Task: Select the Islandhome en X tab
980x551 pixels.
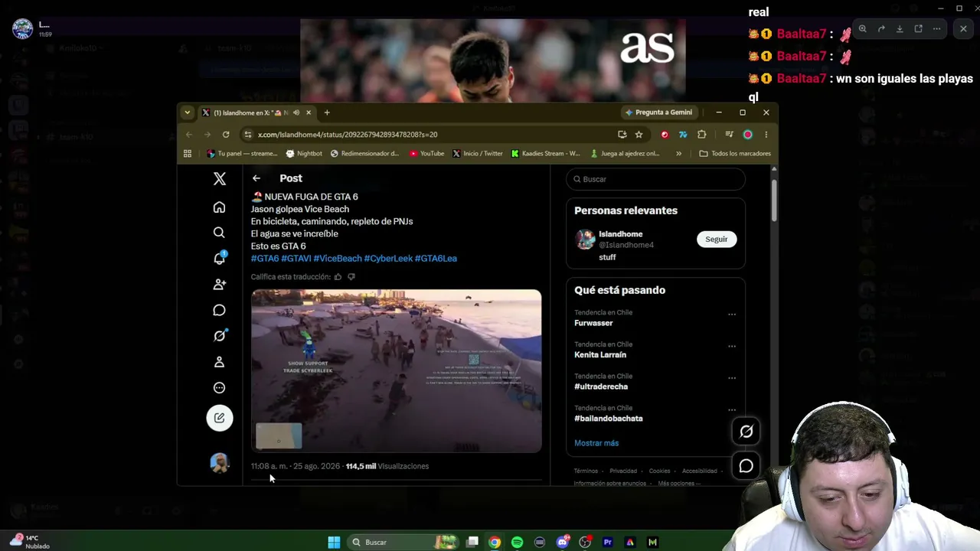Action: tap(256, 112)
